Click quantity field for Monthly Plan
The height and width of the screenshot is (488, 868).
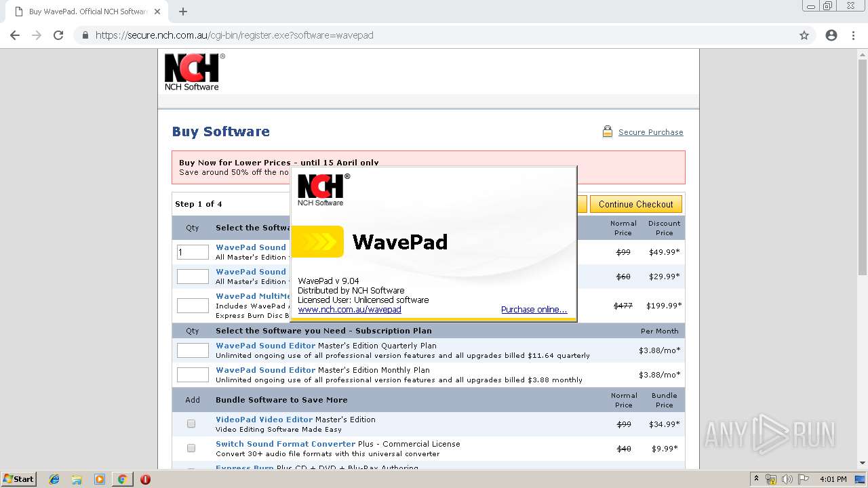click(193, 375)
